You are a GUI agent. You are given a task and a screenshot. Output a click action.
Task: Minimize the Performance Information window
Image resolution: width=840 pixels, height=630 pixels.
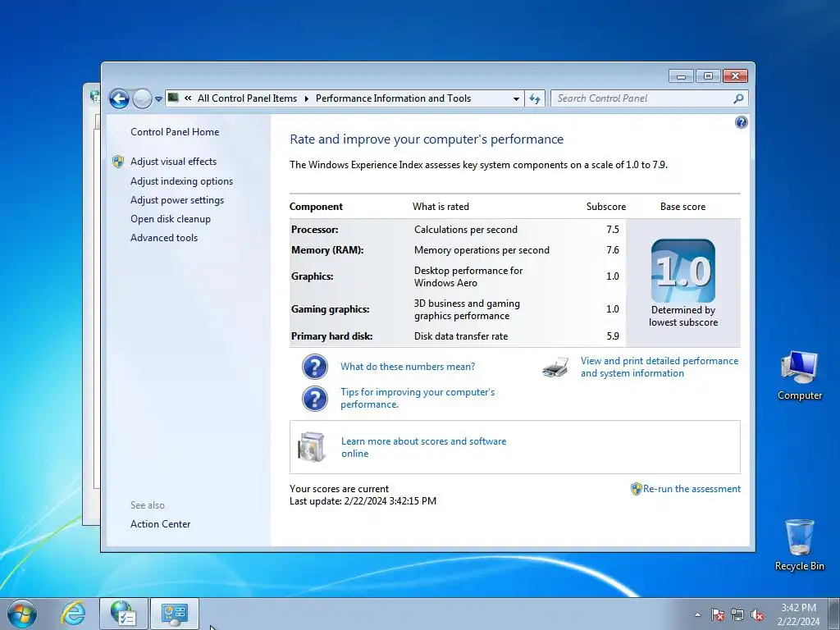coord(681,76)
